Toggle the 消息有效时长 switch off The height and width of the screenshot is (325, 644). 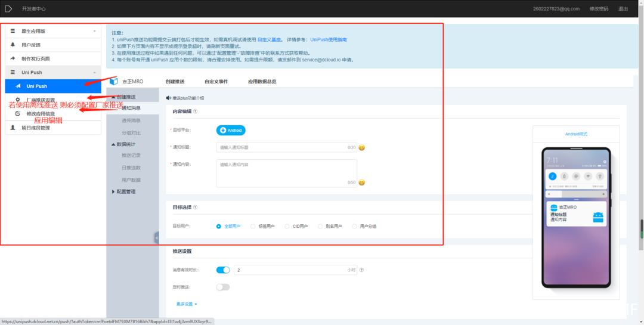(x=223, y=270)
